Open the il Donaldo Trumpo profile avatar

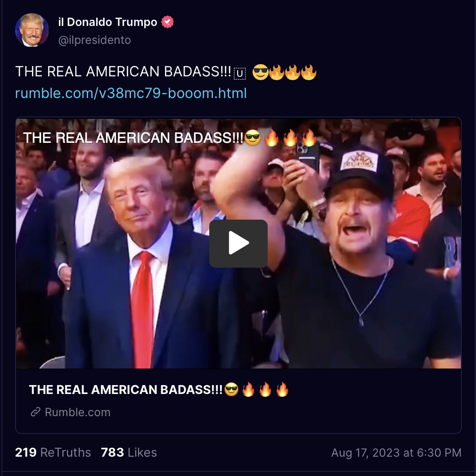pos(32,30)
